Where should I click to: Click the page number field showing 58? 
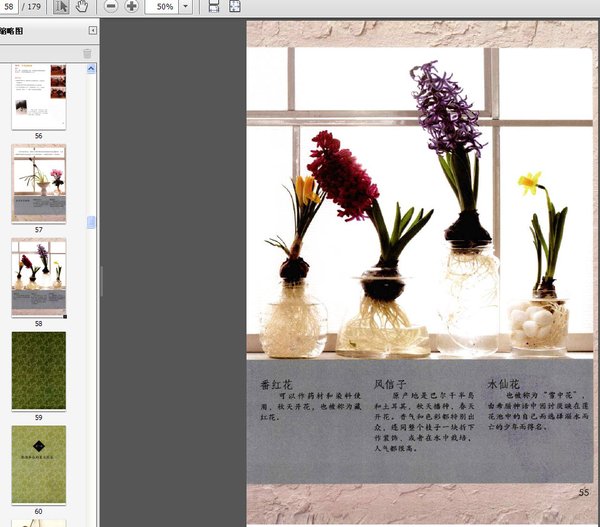tap(9, 7)
